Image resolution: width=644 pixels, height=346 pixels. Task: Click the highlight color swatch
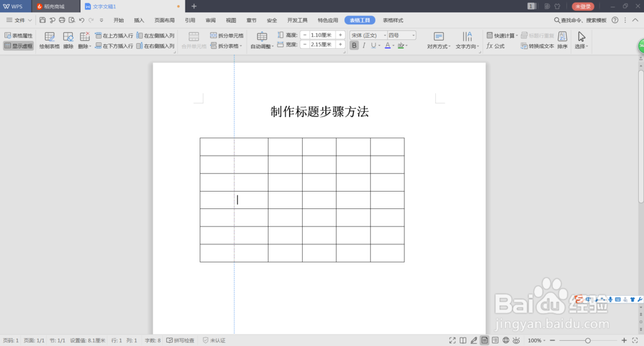click(x=401, y=46)
